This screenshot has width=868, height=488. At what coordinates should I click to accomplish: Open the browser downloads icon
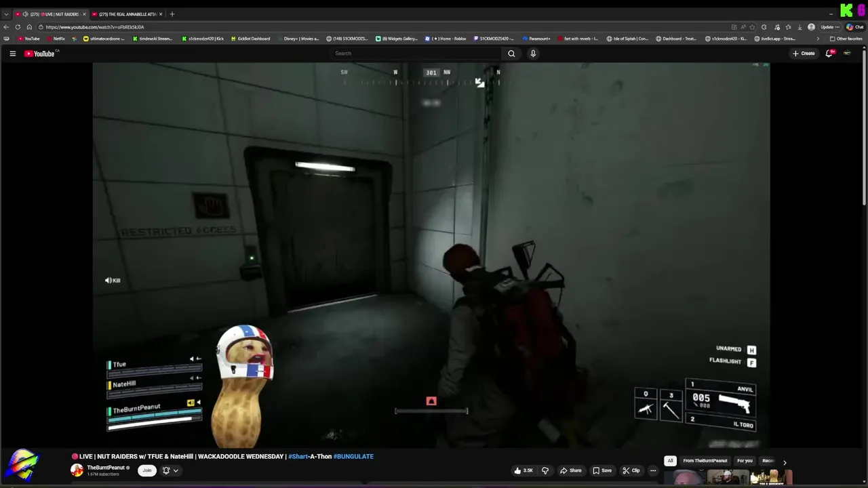[x=800, y=27]
